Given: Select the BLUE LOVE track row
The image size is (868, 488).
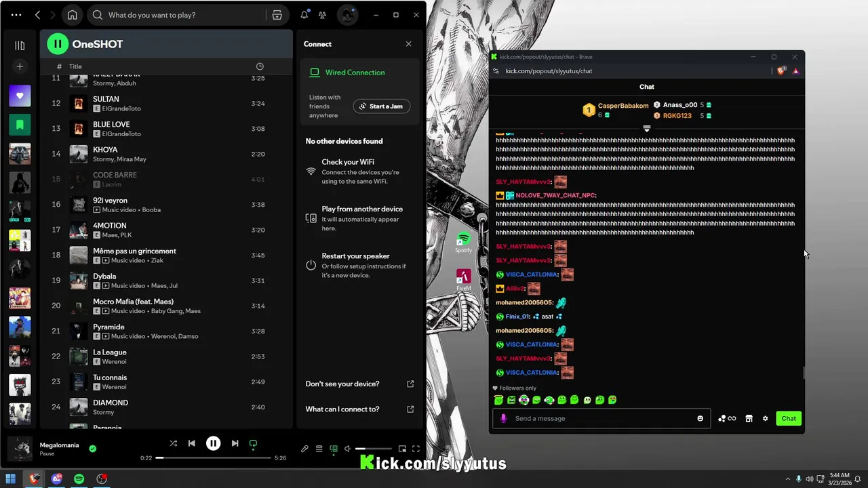Looking at the screenshot, I should click(x=166, y=129).
